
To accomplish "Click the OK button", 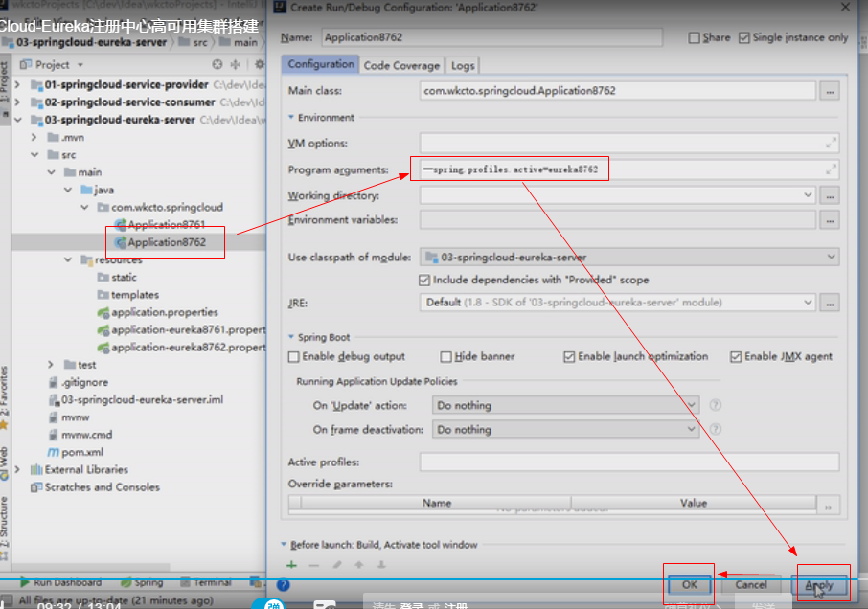I will tap(690, 585).
